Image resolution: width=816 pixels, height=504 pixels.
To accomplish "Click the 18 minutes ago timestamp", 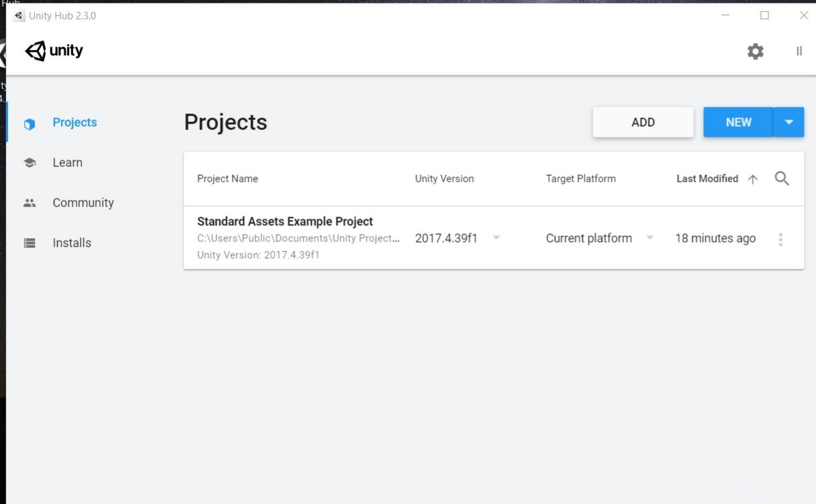I will point(715,239).
